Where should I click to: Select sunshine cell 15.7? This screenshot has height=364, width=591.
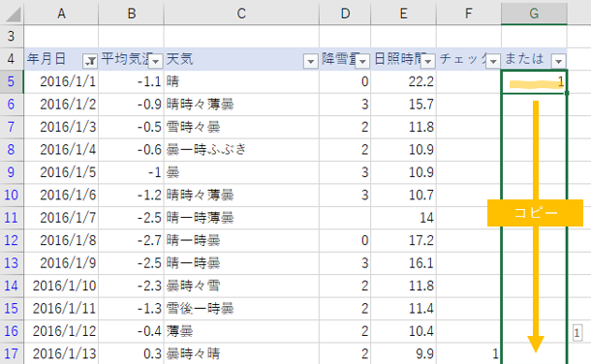[x=403, y=105]
